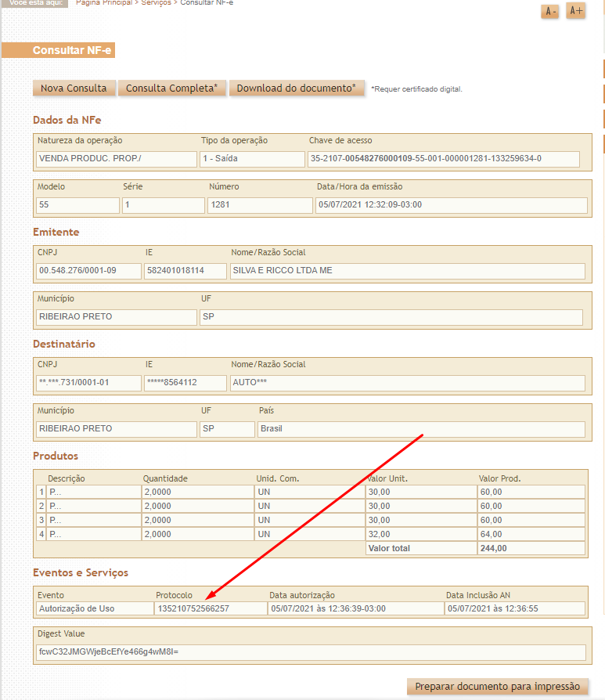Click the Série field value 1

(x=164, y=205)
